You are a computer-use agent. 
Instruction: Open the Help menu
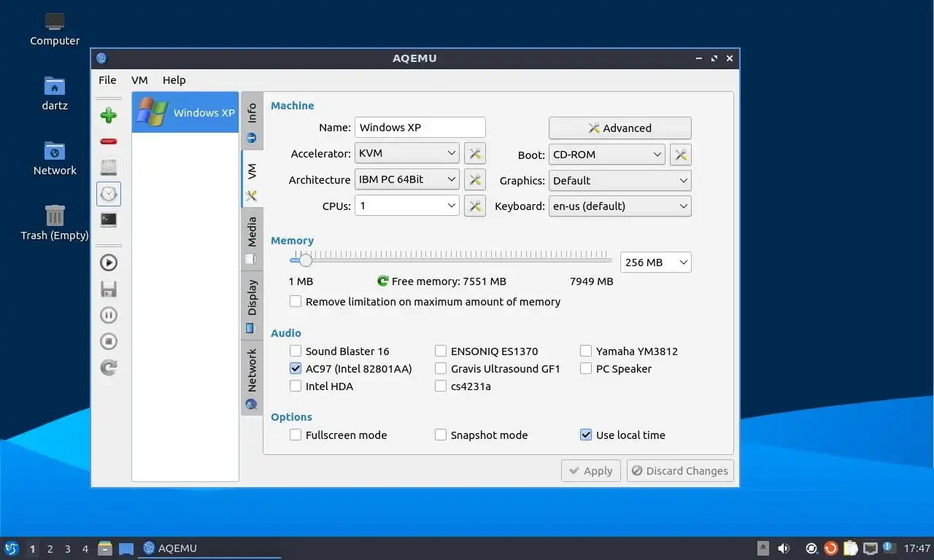tap(174, 80)
